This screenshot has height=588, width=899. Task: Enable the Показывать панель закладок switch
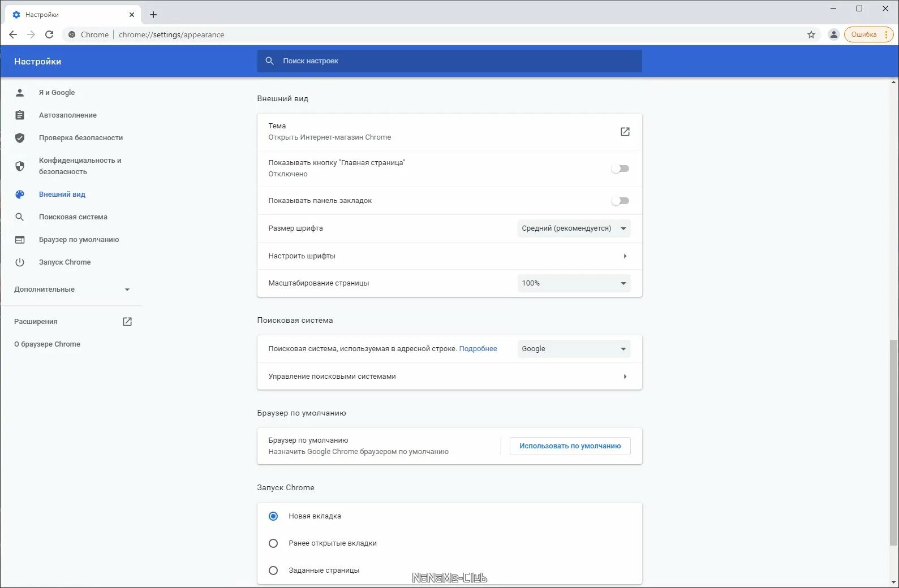click(x=621, y=201)
